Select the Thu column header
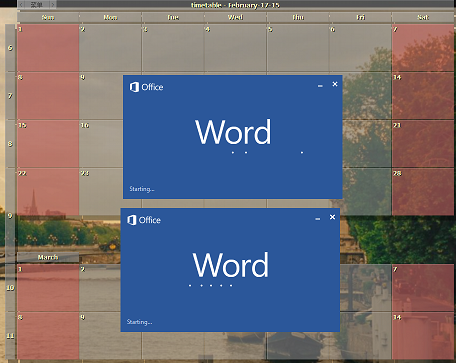This screenshot has height=363, width=456. click(298, 17)
